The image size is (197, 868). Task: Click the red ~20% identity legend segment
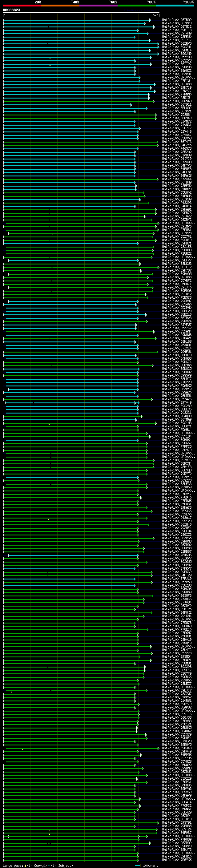[22, 6]
